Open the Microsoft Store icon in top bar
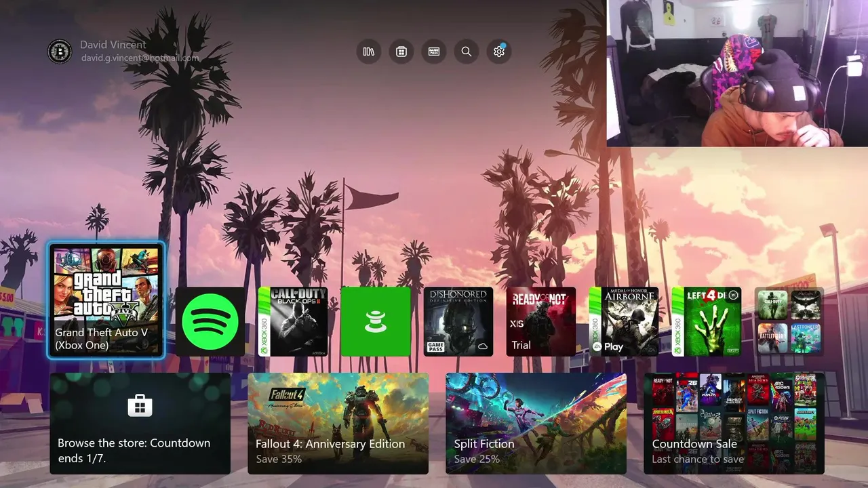 [401, 52]
